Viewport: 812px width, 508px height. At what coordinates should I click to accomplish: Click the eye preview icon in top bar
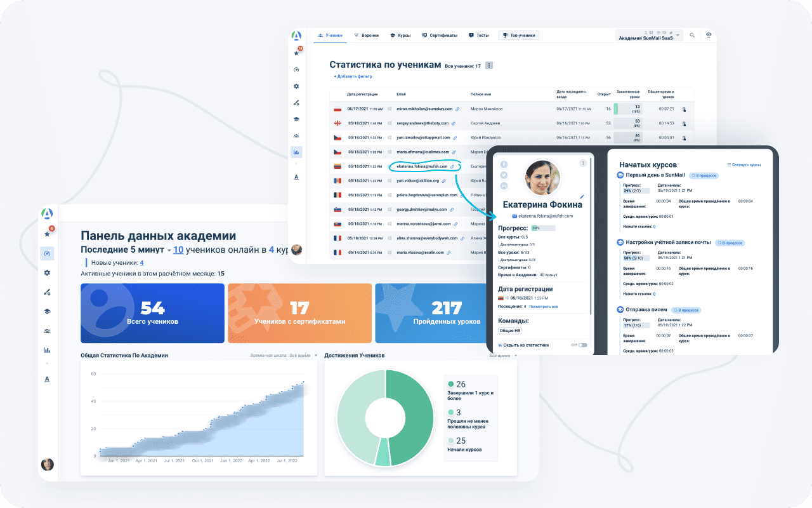pyautogui.click(x=709, y=36)
